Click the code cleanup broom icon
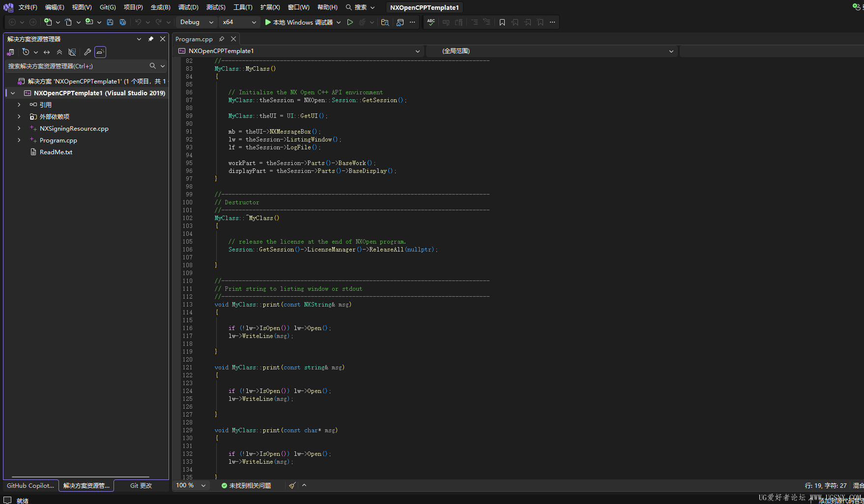 tap(292, 485)
